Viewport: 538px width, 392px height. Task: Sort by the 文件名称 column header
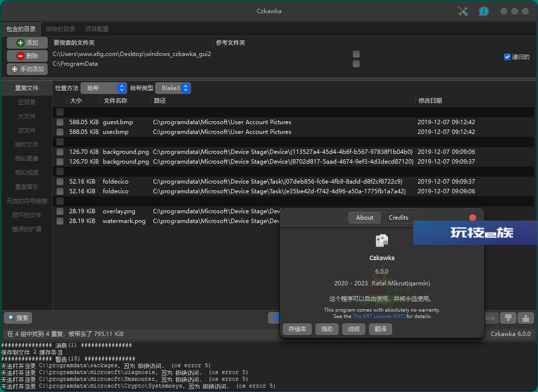click(126, 101)
